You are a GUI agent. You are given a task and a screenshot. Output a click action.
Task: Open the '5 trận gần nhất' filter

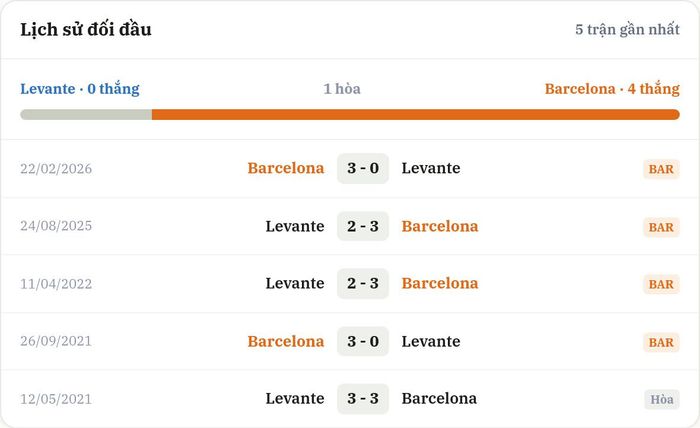(x=627, y=29)
